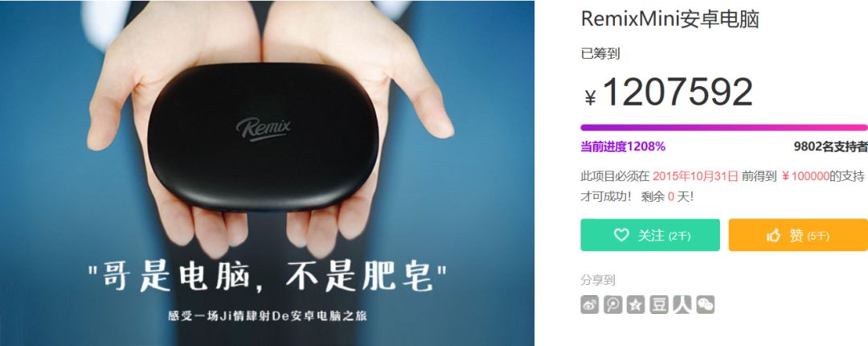Share to Sina Weibo icon
This screenshot has height=346, width=868.
[x=590, y=304]
